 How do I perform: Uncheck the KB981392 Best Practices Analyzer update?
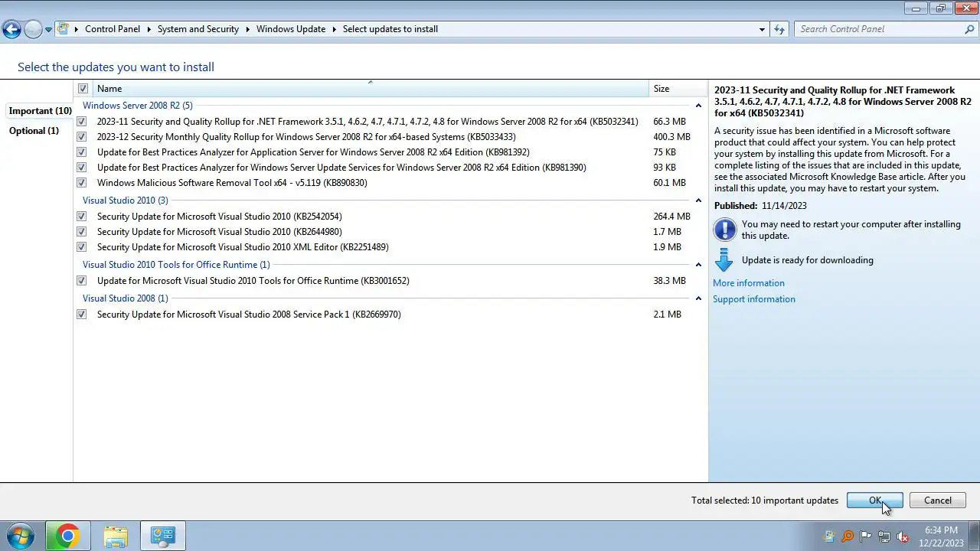pos(81,152)
